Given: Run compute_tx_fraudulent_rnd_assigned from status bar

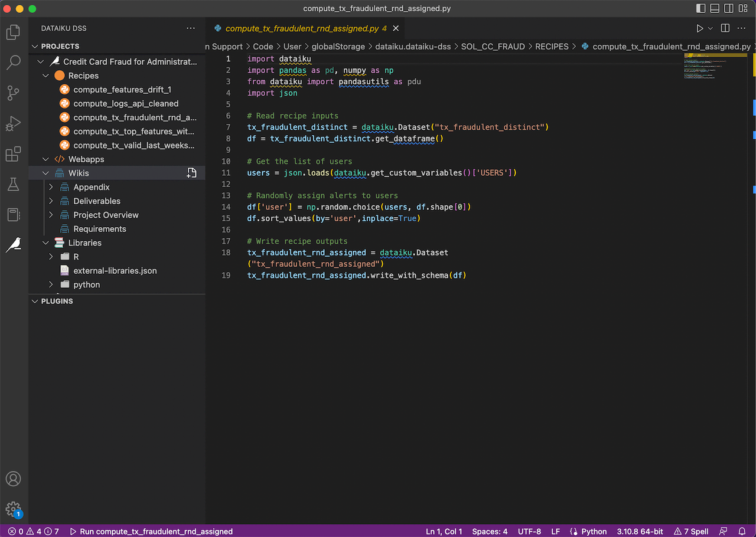Looking at the screenshot, I should 151,531.
